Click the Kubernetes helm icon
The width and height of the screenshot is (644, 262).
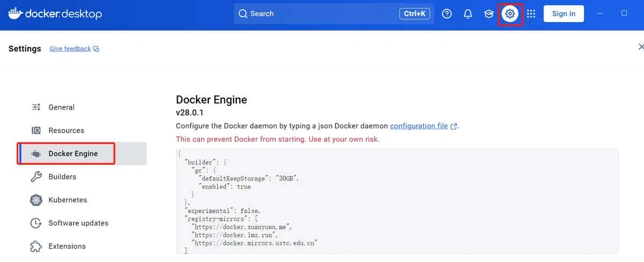click(36, 200)
